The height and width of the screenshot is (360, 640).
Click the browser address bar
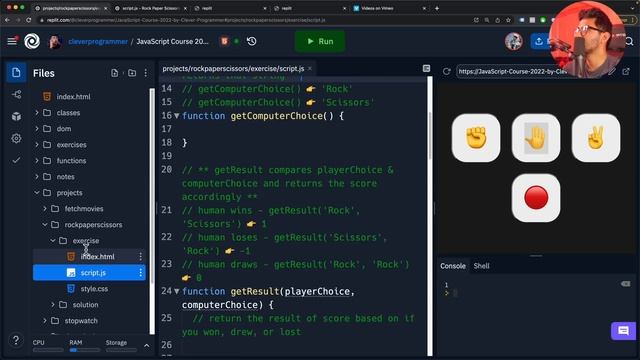pyautogui.click(x=253, y=20)
